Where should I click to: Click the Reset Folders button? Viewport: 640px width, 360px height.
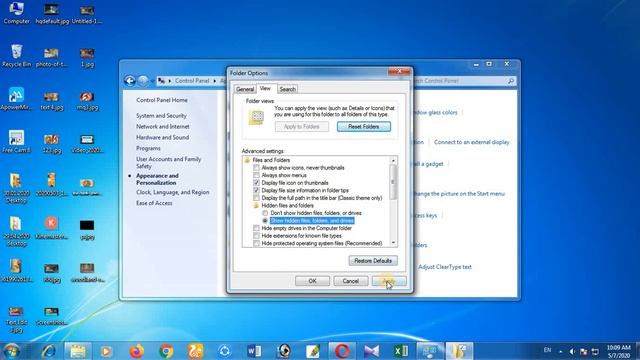click(x=364, y=127)
